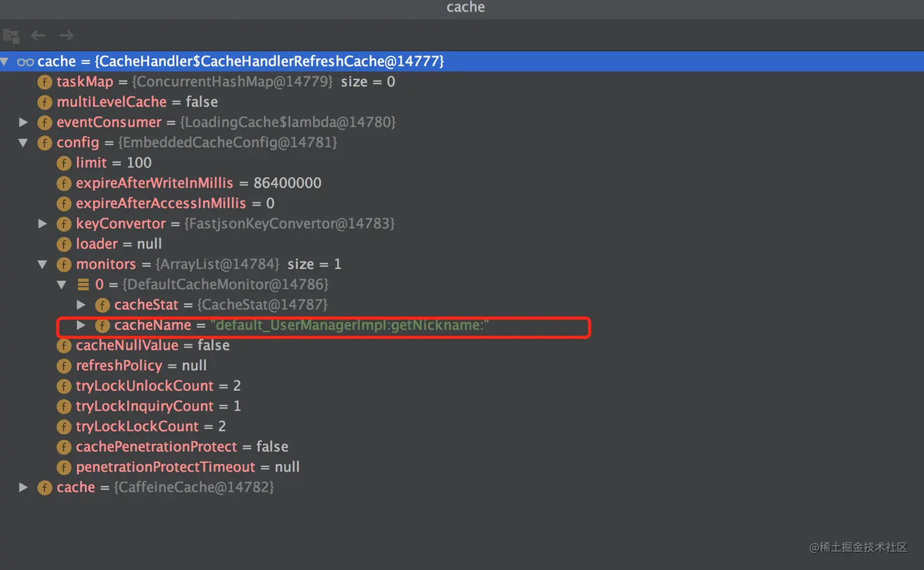Expand the CaffeineCache cache field
Screen dimensions: 924x570
(x=23, y=488)
